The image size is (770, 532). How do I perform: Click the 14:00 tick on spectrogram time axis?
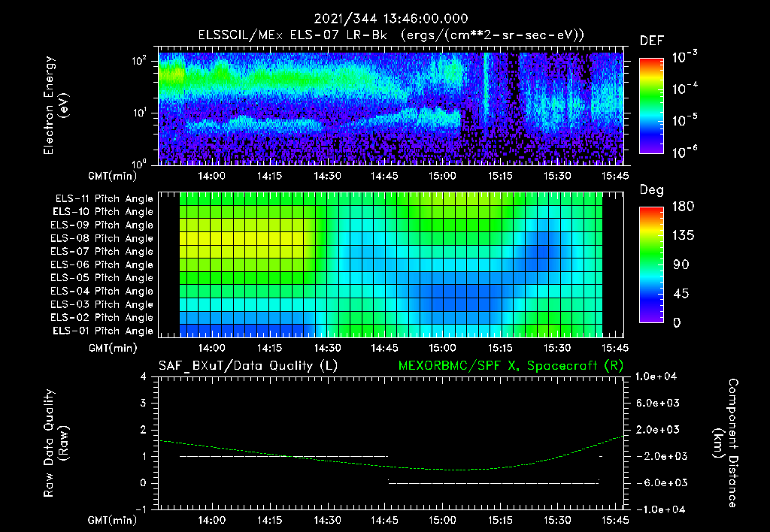point(211,176)
